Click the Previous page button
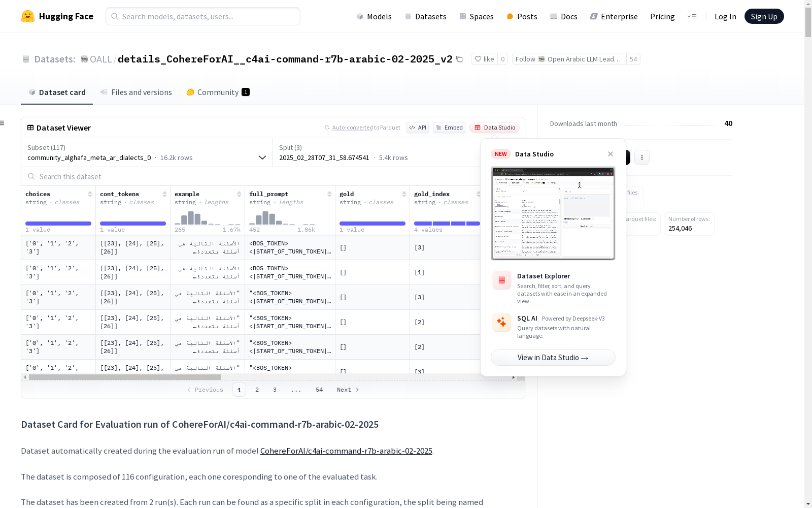This screenshot has height=508, width=812. (205, 390)
